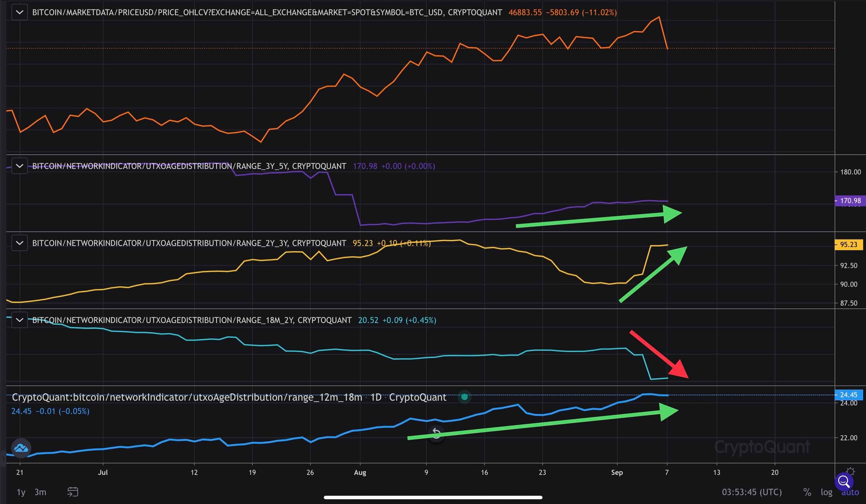Screen dimensions: 866x504
Task: Click the Sep date label
Action: [617, 473]
